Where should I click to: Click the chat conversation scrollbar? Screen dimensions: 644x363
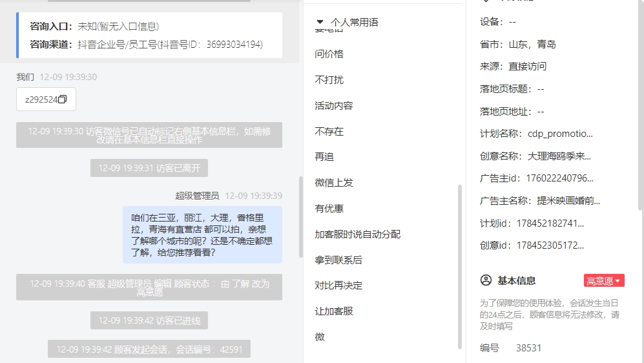click(x=300, y=217)
